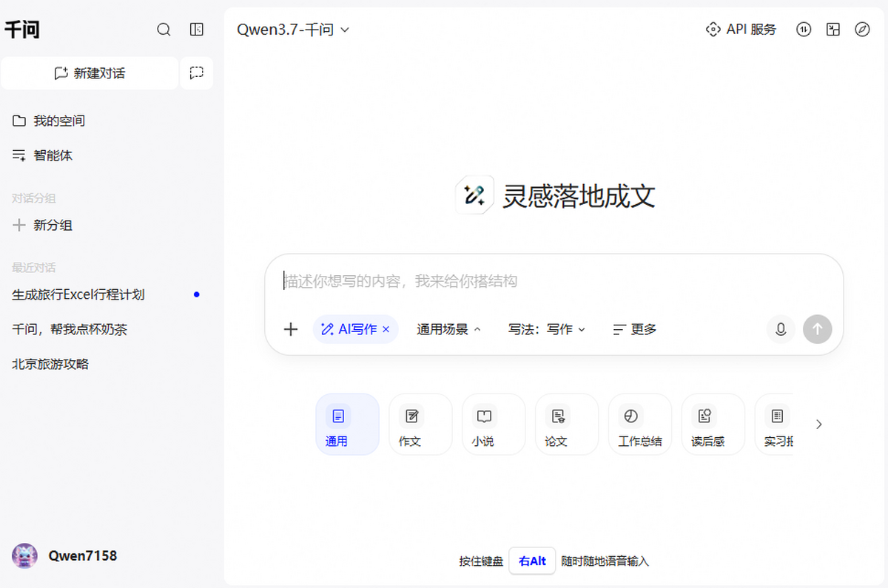Start a new chat via 新建对话
The width and height of the screenshot is (888, 588).
coord(90,73)
